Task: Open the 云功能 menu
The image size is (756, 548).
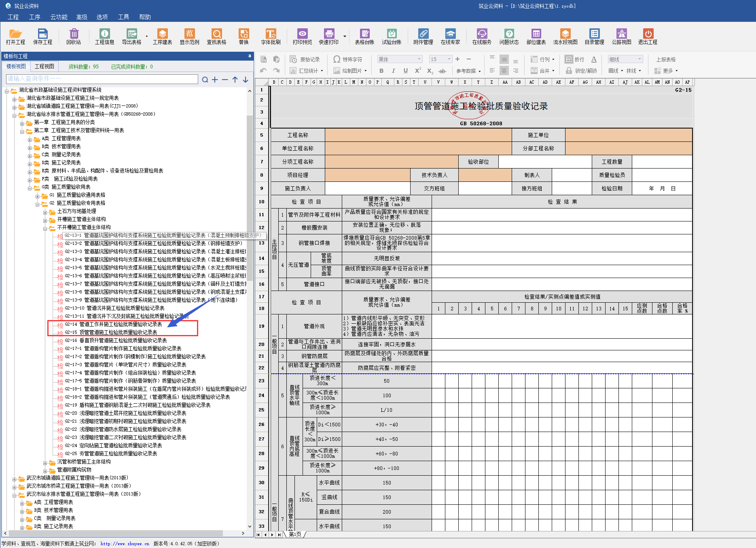Action: [59, 17]
